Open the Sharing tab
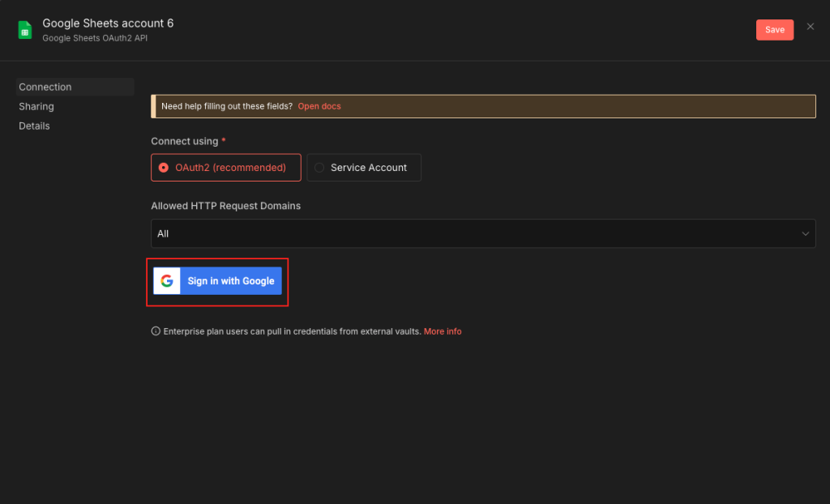Screen dimensions: 830x504 coord(36,106)
